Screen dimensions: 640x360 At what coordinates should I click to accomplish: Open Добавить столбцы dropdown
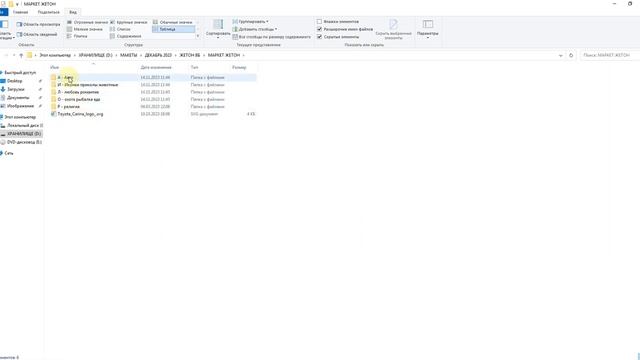coord(255,29)
